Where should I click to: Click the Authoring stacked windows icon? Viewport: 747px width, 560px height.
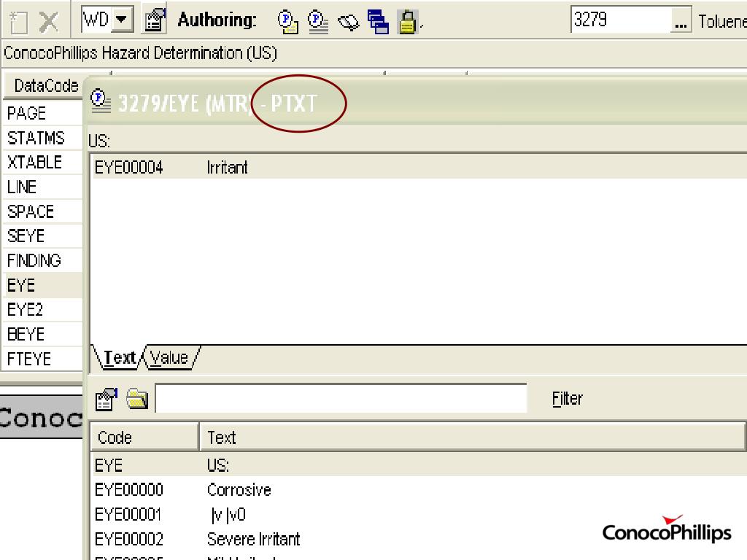378,22
